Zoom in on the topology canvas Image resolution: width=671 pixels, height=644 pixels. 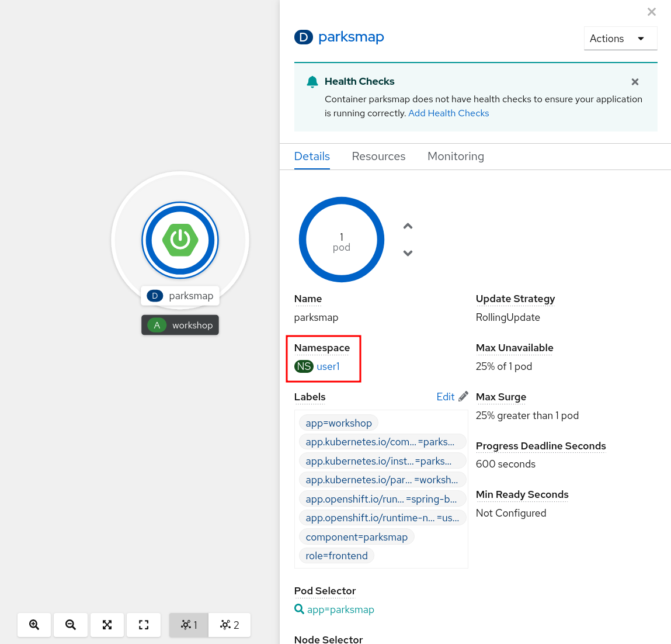pos(34,625)
